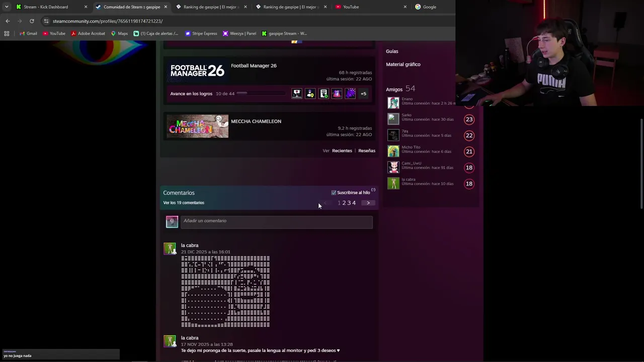644x362 pixels.
Task: Click the page vertical scrollbar
Action: point(641,163)
